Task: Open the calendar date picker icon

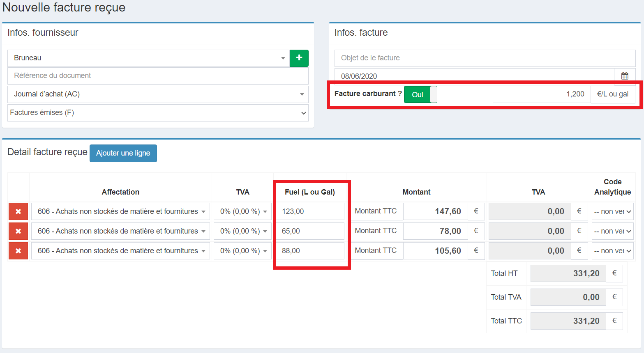Action: coord(625,76)
